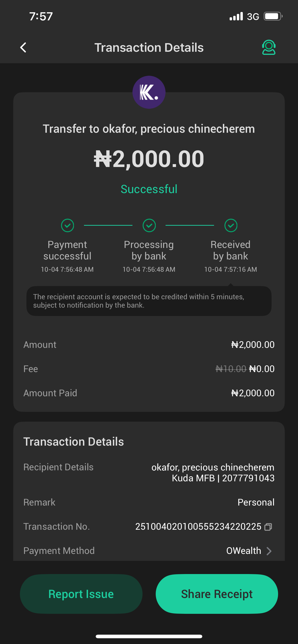This screenshot has height=644, width=298.
Task: Tap the recipient credit notice tooltip
Action: tap(149, 301)
